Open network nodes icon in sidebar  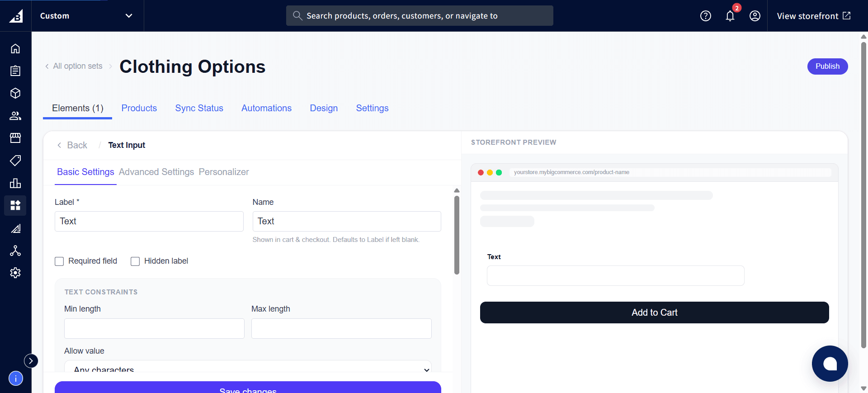coord(15,251)
